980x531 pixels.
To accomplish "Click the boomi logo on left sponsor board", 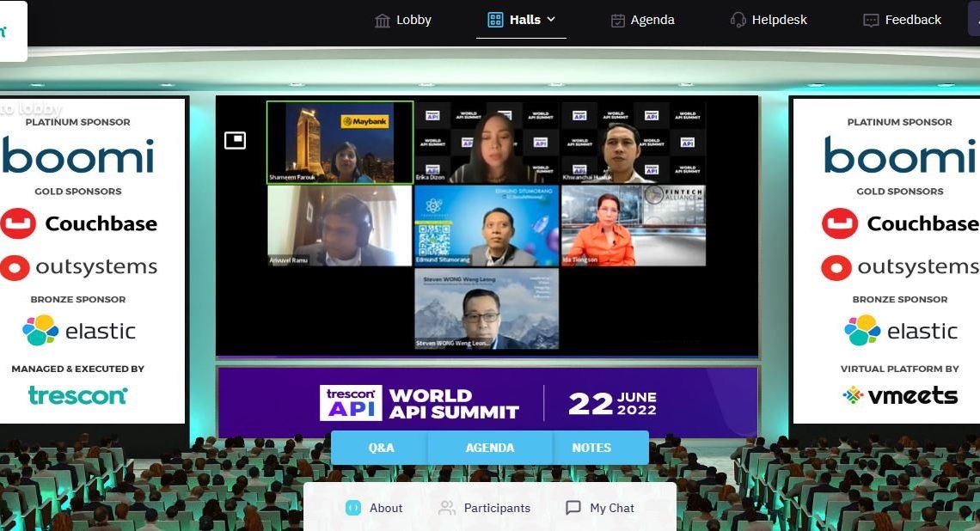I will tap(77, 156).
